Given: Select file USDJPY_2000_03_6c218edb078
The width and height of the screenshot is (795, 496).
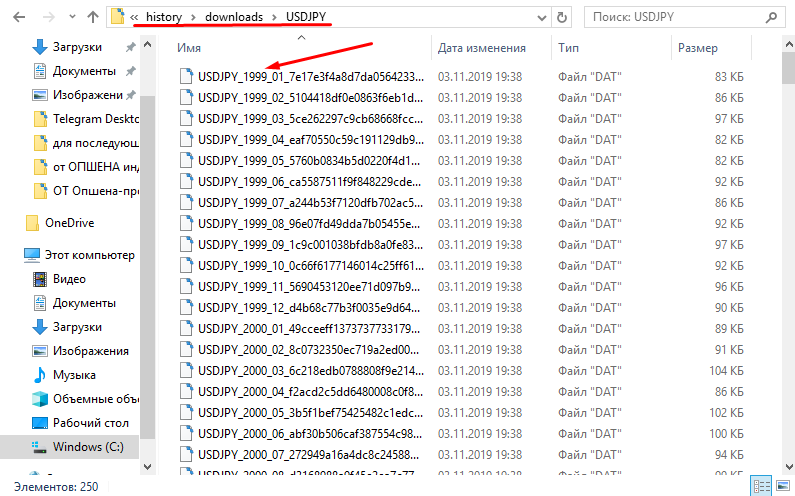Looking at the screenshot, I should pyautogui.click(x=310, y=371).
